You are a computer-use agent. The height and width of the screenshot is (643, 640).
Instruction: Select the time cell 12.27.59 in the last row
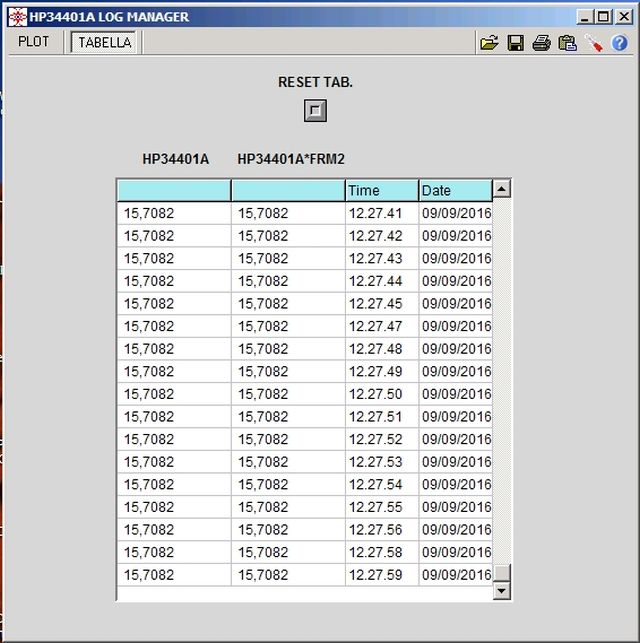(x=381, y=575)
